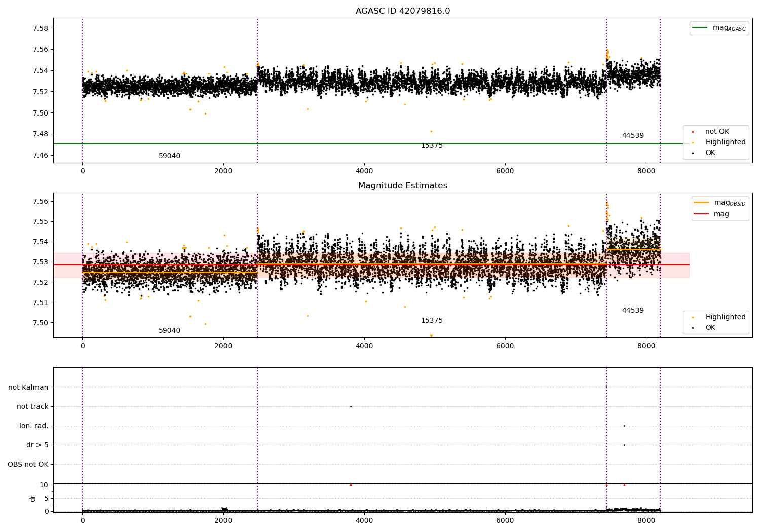The width and height of the screenshot is (760, 532).
Task: Select 'mag OBSID' legend entry in middle plot
Action: tap(720, 203)
